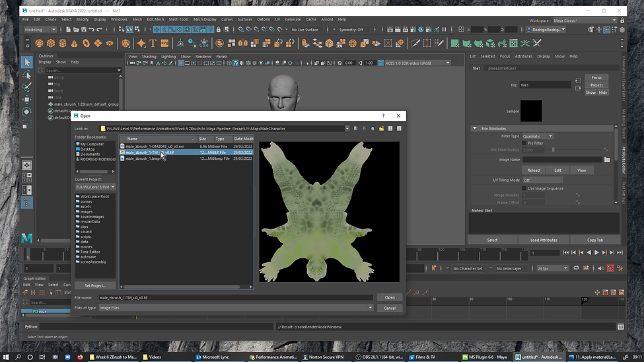Click the SVG import shelf icon
The height and width of the screenshot is (362, 644).
164,43
